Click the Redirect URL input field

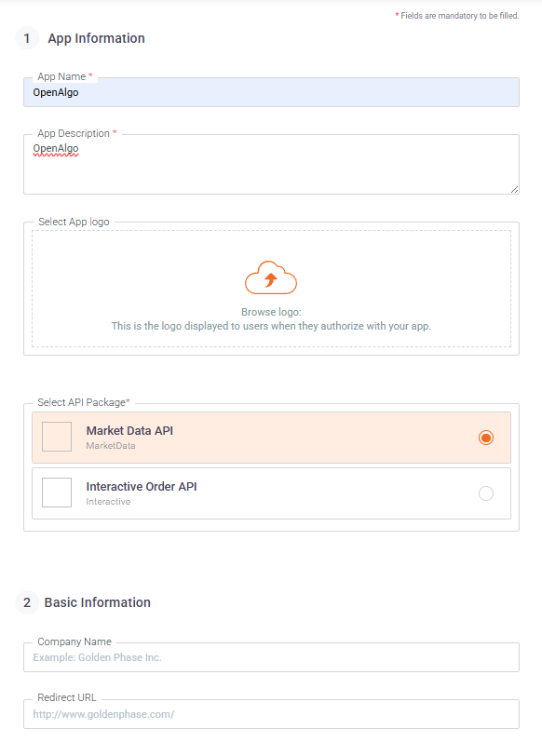(272, 714)
